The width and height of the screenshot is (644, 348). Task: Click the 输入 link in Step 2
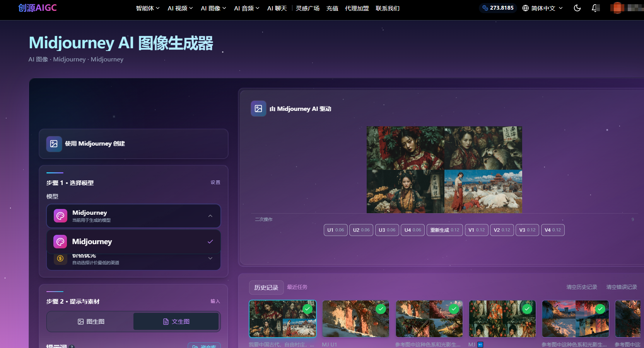pyautogui.click(x=215, y=301)
